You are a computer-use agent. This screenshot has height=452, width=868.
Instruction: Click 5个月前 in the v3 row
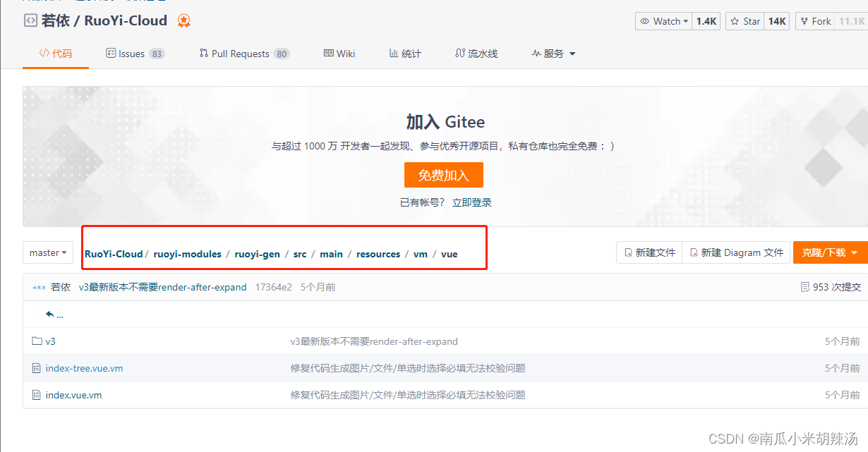tap(843, 341)
